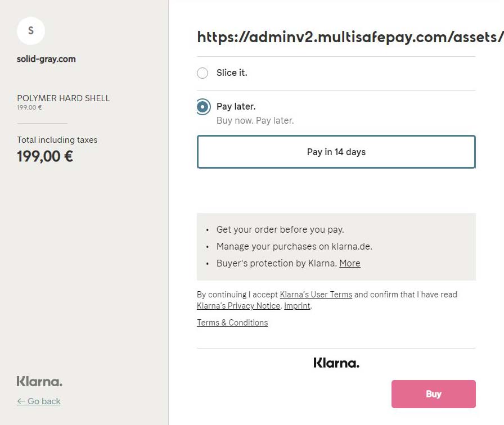The height and width of the screenshot is (425, 504).
Task: Open Klarna's Privacy Notice link
Action: 238,305
